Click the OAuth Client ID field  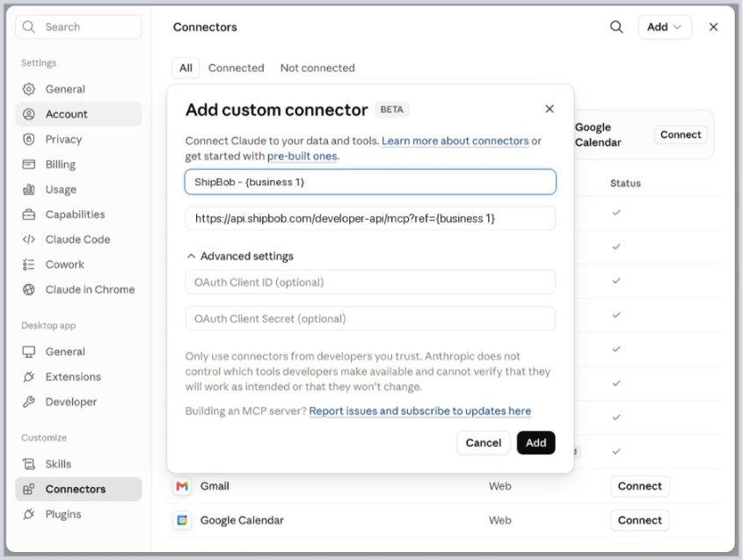(x=370, y=282)
